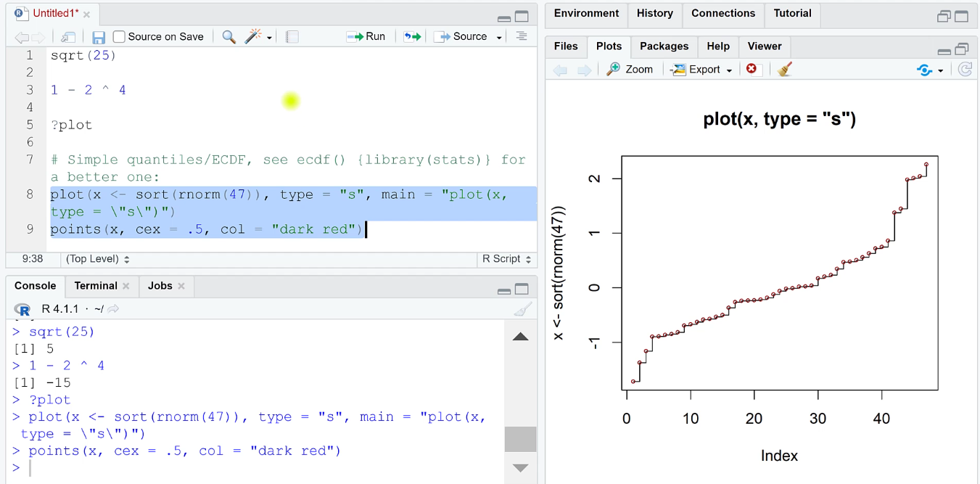
Task: Click the ?plot line in editor
Action: click(71, 125)
